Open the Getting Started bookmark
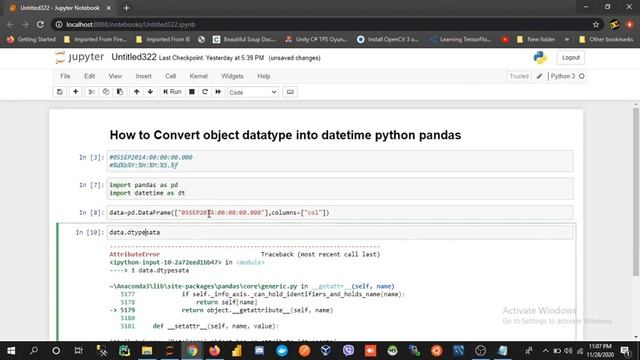 [31, 40]
